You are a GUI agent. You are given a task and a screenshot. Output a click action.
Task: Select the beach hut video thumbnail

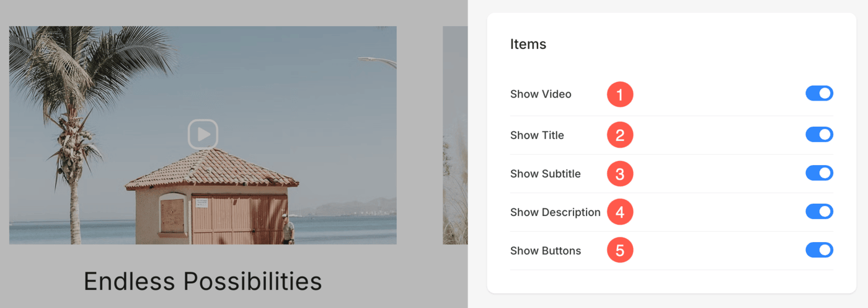tap(203, 135)
